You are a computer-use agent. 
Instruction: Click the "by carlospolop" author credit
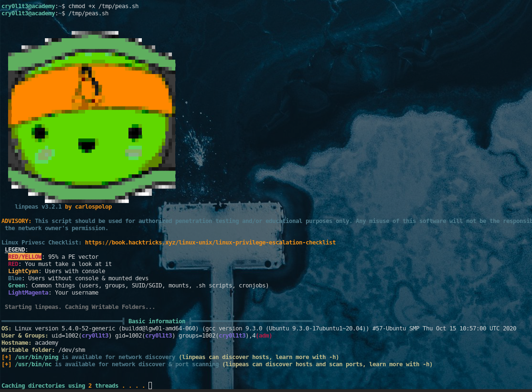tap(88, 207)
